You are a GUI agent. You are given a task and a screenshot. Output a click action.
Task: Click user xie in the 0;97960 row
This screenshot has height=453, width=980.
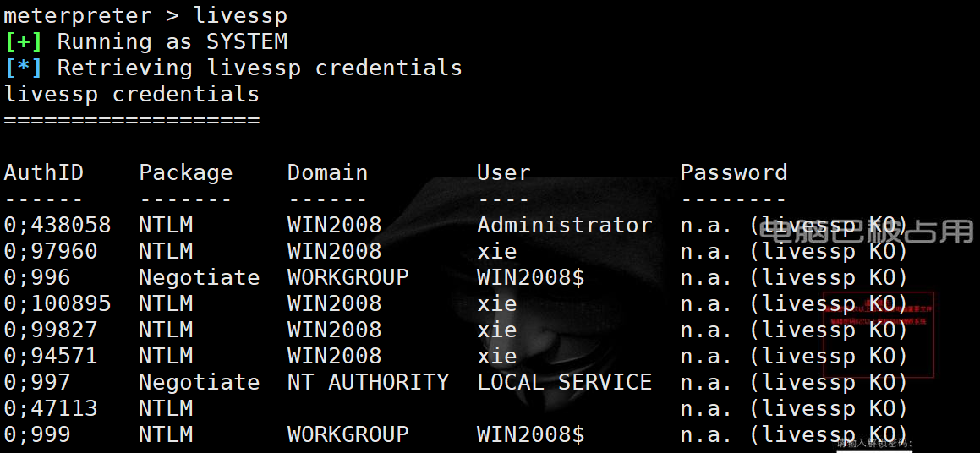click(x=497, y=251)
